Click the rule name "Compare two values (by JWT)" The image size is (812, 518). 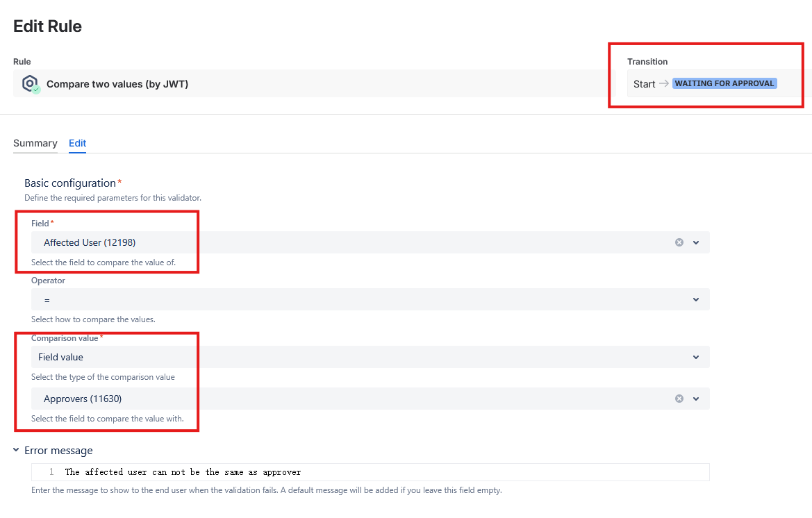[x=117, y=84]
